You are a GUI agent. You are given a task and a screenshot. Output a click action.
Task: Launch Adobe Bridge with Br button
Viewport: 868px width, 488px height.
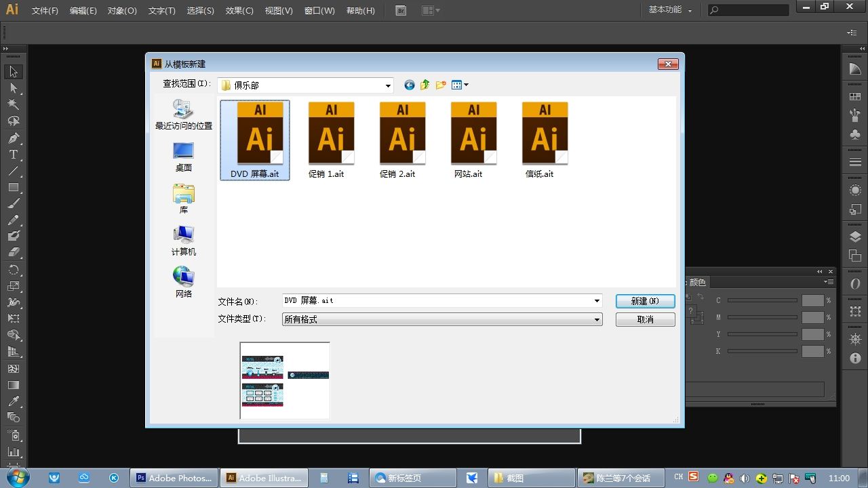pyautogui.click(x=401, y=10)
